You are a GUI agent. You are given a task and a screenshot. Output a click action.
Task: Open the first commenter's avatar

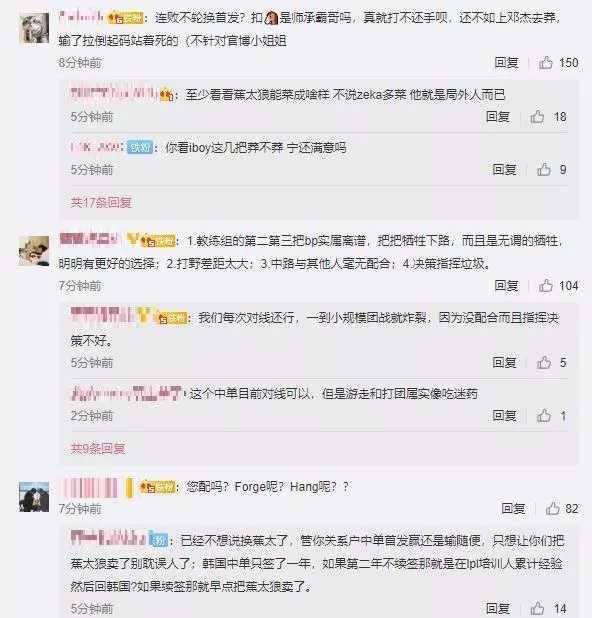[x=34, y=28]
